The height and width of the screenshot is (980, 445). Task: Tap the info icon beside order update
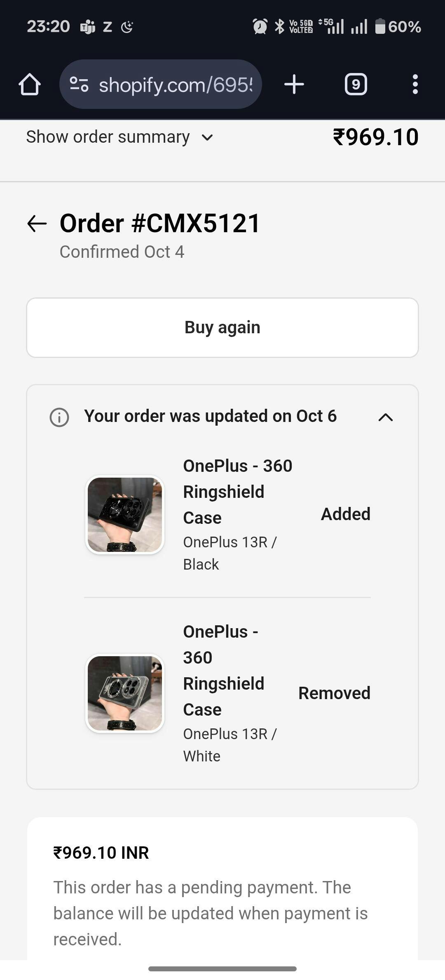pyautogui.click(x=59, y=417)
